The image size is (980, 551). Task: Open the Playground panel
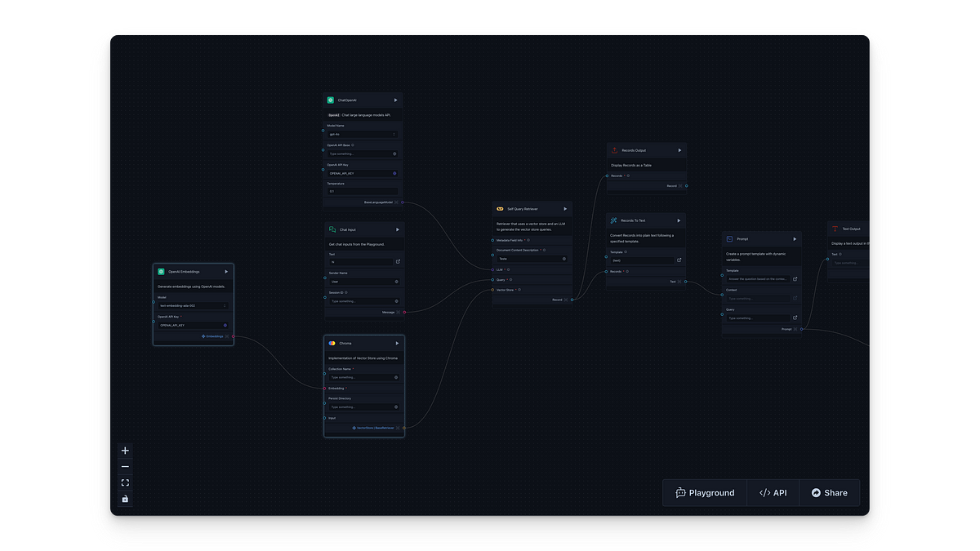click(x=705, y=493)
